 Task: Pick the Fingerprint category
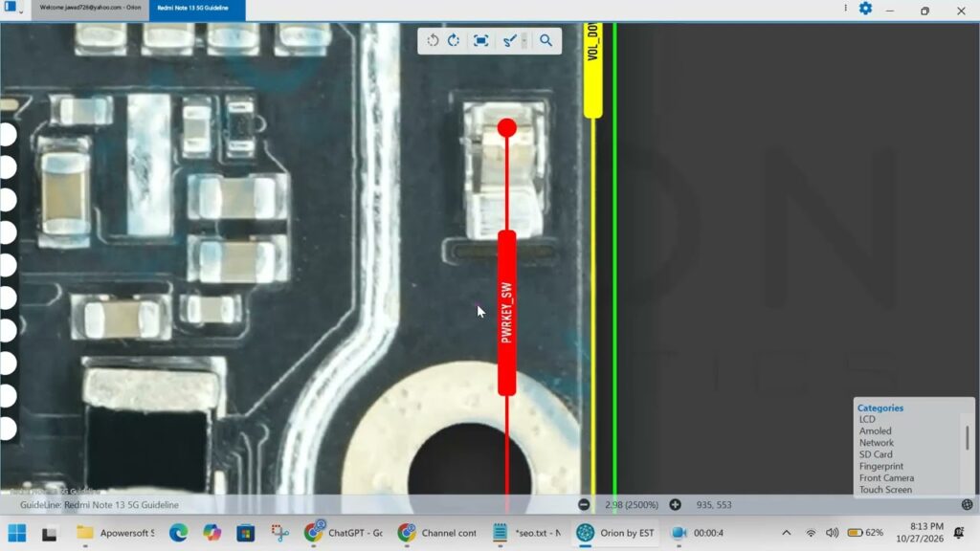pyautogui.click(x=881, y=467)
